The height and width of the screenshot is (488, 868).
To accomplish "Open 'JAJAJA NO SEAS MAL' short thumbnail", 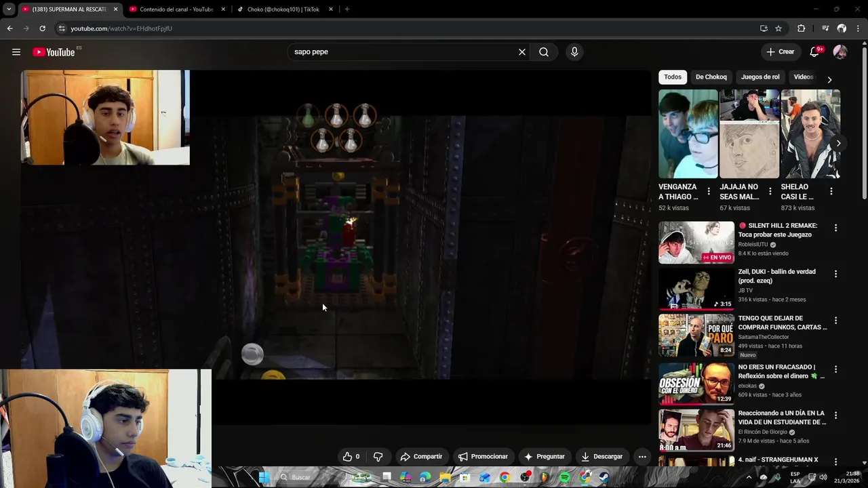I will [x=749, y=134].
